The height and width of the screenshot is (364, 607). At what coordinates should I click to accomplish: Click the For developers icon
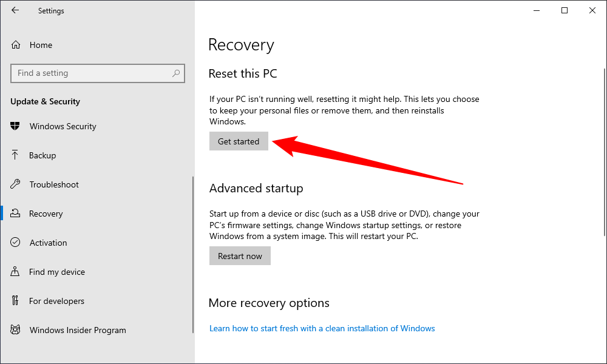16,301
